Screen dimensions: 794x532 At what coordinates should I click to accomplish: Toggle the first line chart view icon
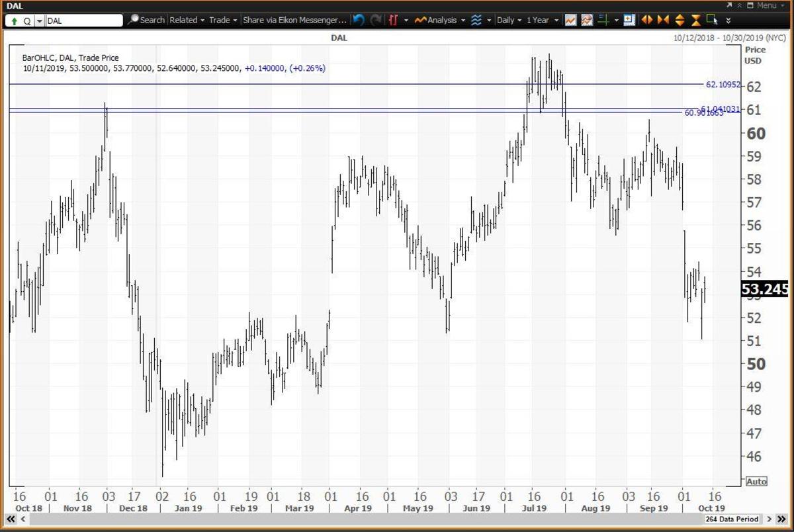pos(570,20)
